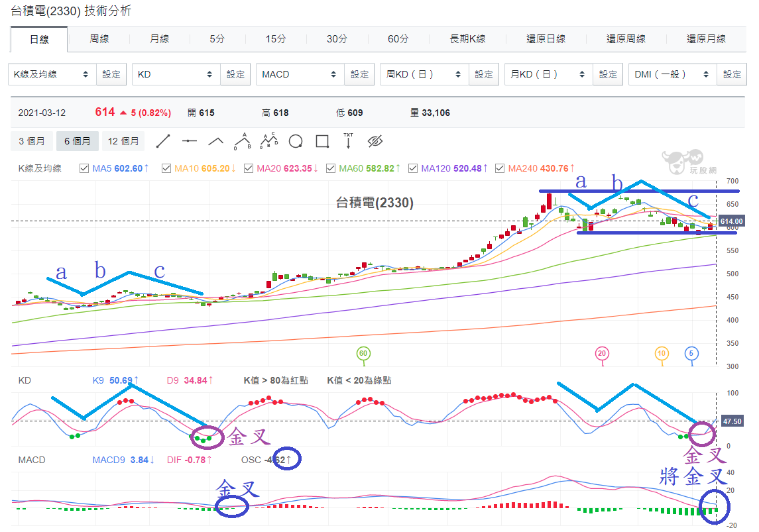
Task: Open the K線及均線 indicator dropdown
Action: 52,74
